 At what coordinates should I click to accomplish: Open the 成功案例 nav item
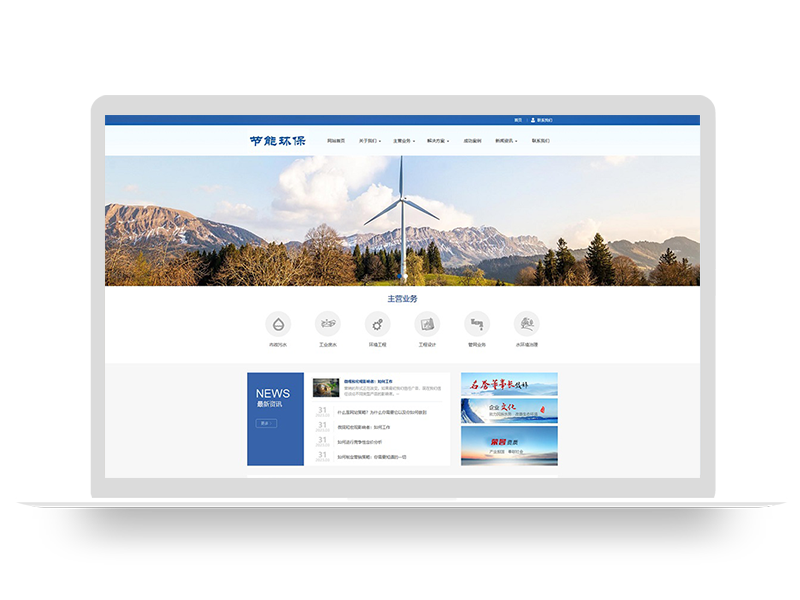coord(472,141)
